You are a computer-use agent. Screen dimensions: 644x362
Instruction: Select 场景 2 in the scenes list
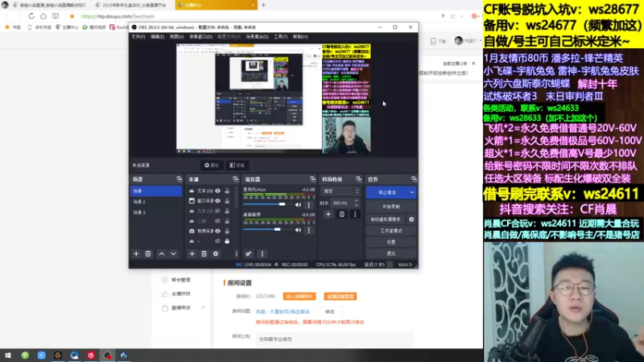(156, 202)
